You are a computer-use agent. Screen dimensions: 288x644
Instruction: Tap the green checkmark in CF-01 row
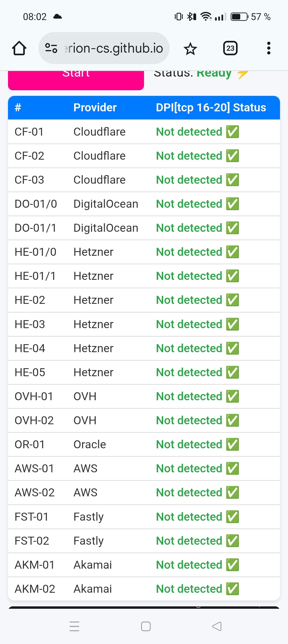(x=232, y=132)
